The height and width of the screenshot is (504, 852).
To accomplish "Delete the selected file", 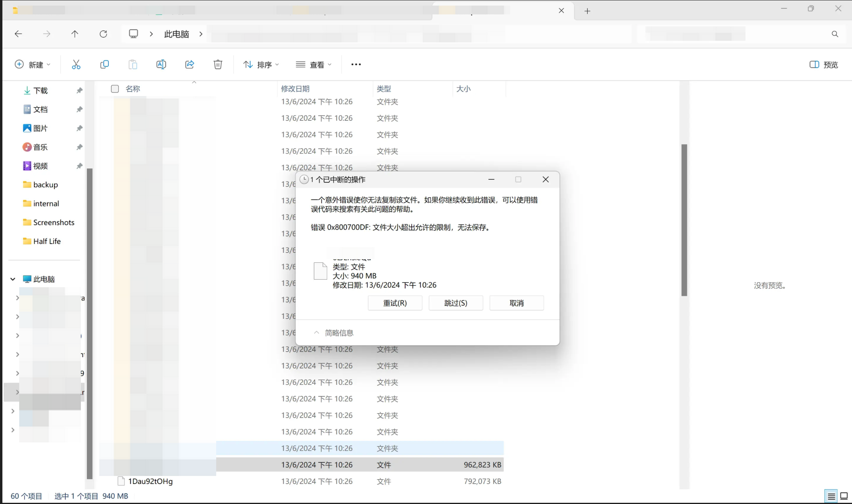I will (x=218, y=64).
